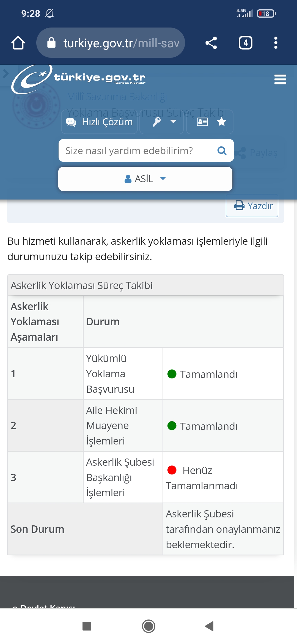
Task: Open the browser three-dot menu
Action: click(x=276, y=43)
